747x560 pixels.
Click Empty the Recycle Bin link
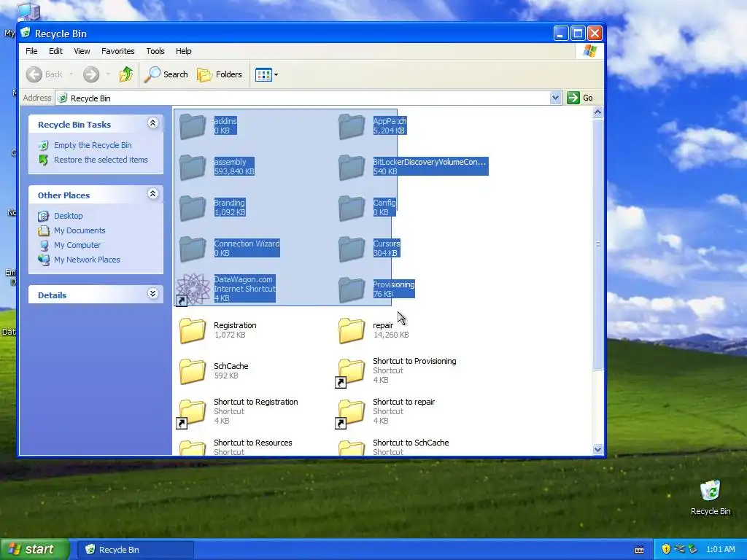coord(93,145)
